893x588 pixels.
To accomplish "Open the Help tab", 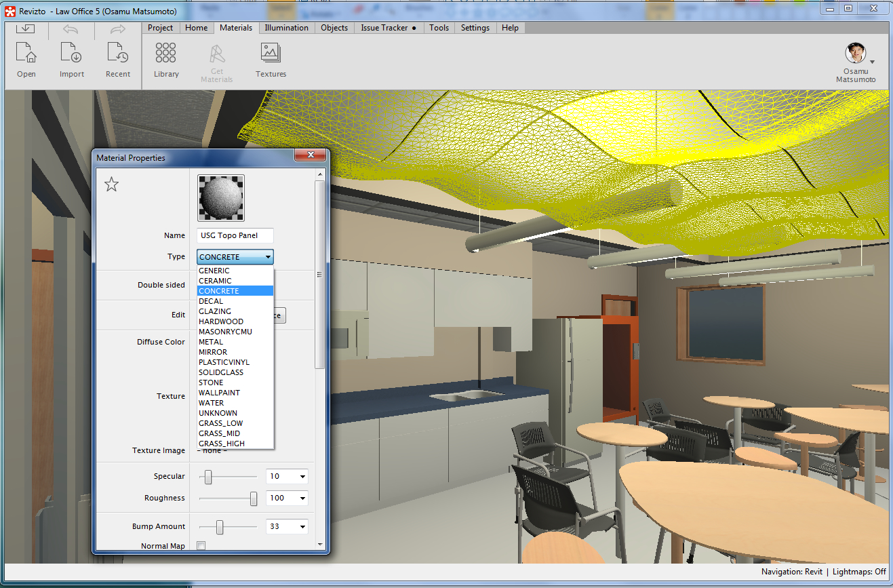I will click(511, 28).
